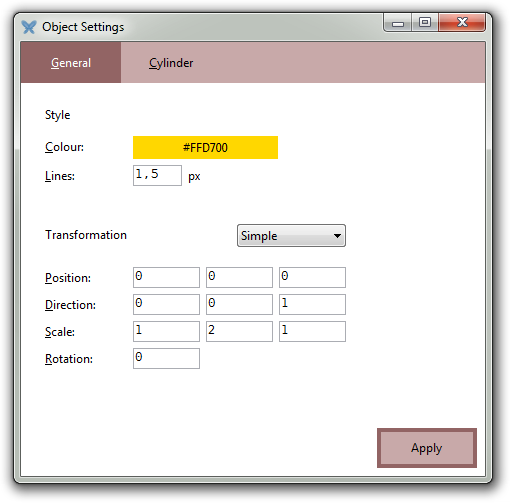Focus the first Scale input field

[166, 331]
